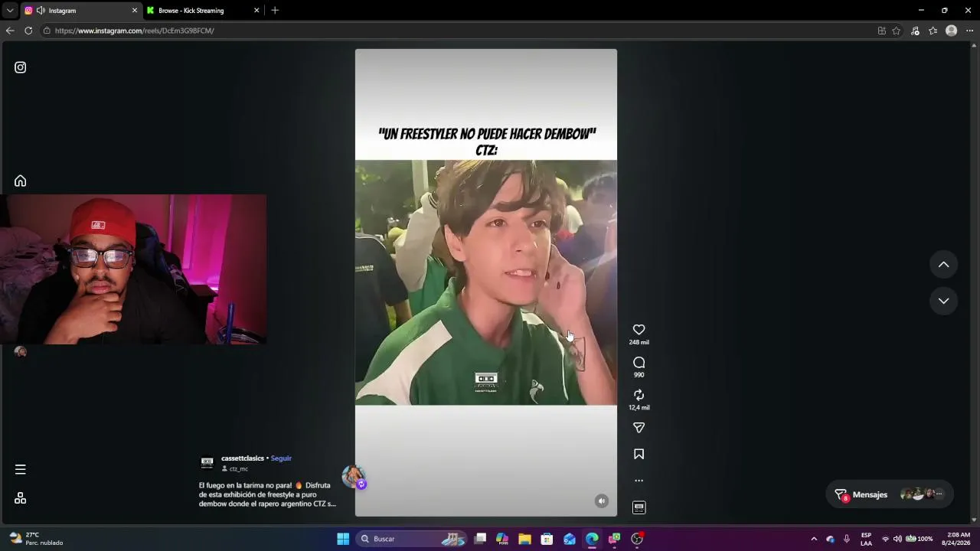Screen dimensions: 980x551
Task: Open the microphone tray icon
Action: (847, 539)
